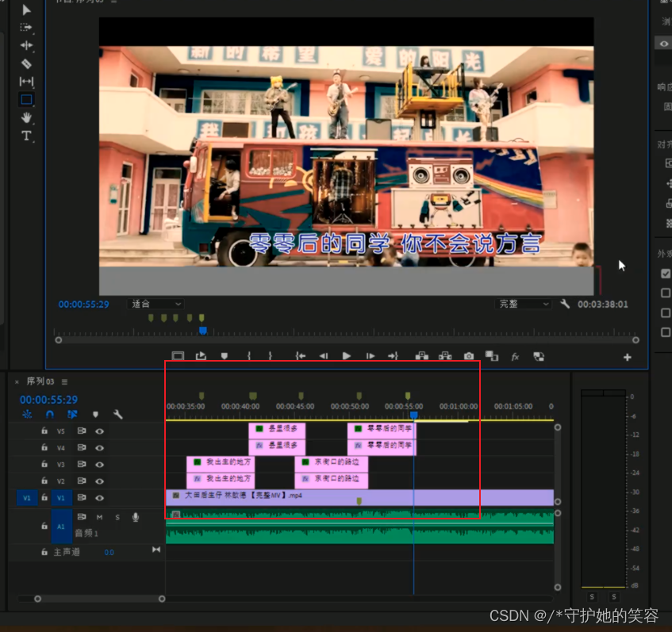Click the Mark In button
Image resolution: width=672 pixels, height=632 pixels.
(249, 356)
